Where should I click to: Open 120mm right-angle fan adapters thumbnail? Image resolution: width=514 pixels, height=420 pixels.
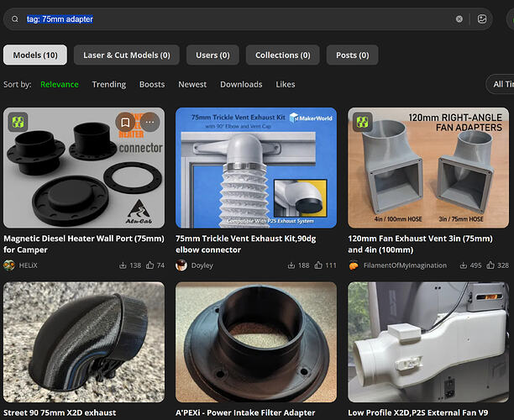[x=428, y=168]
